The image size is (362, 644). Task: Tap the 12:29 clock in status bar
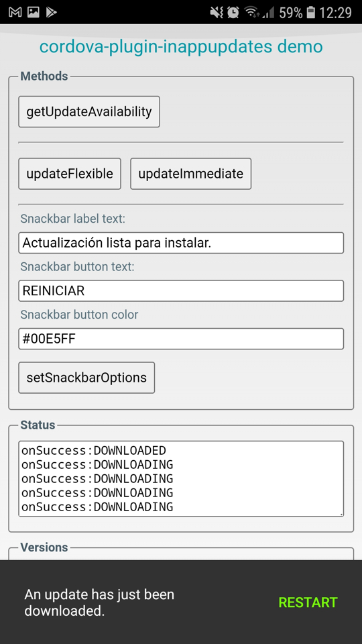pos(335,13)
